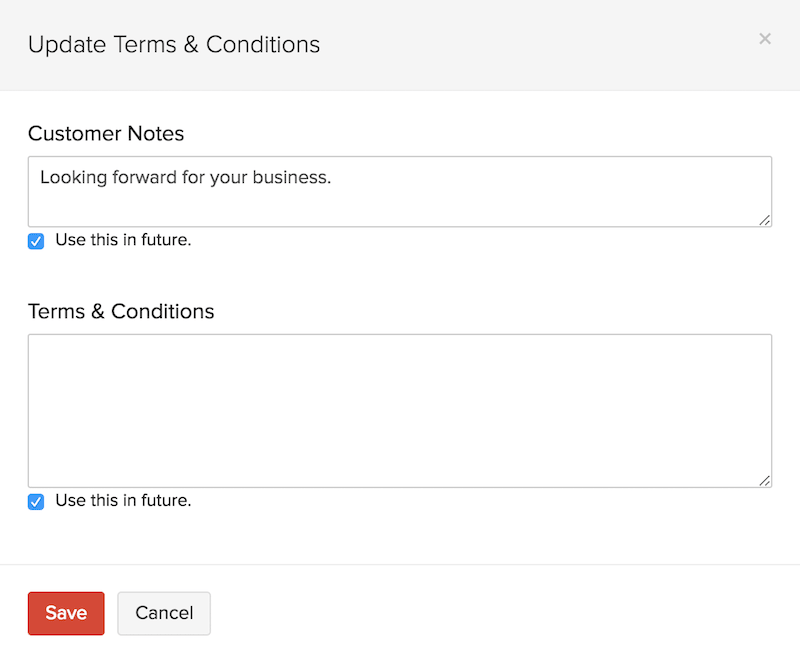Click the "Terms & Conditions" field label

(x=121, y=311)
